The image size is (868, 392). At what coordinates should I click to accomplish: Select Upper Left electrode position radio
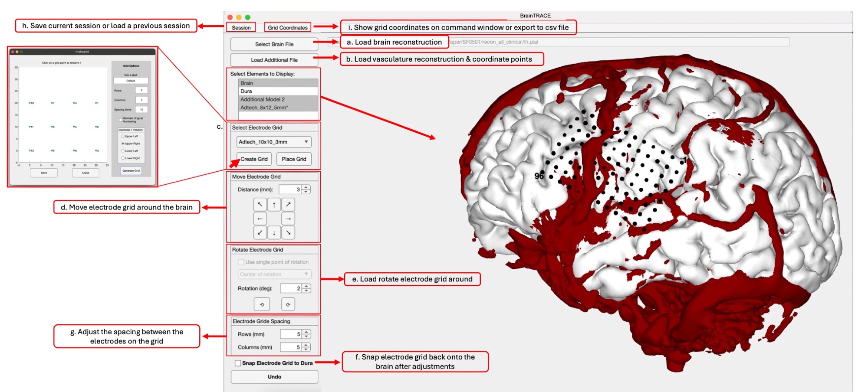pyautogui.click(x=123, y=136)
